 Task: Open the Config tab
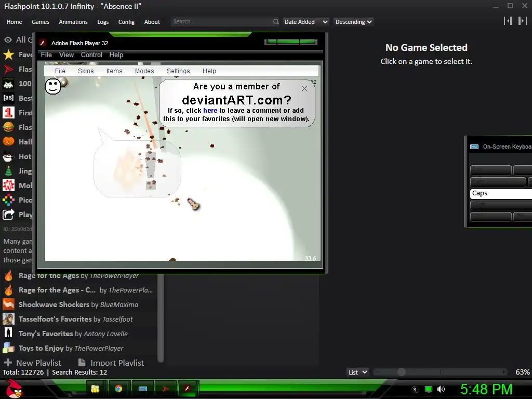click(126, 22)
